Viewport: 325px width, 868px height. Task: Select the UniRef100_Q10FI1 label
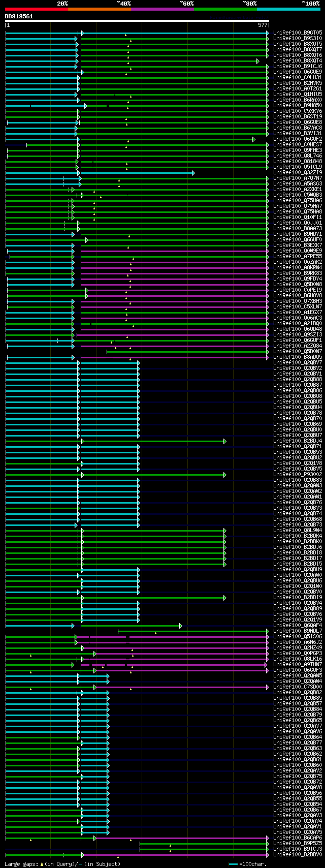pos(298,218)
